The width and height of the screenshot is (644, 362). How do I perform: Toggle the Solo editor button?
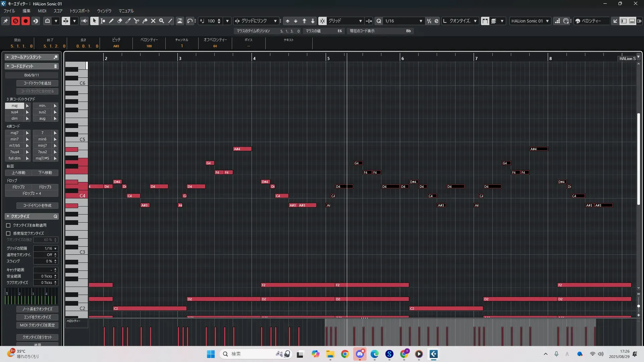(15, 21)
